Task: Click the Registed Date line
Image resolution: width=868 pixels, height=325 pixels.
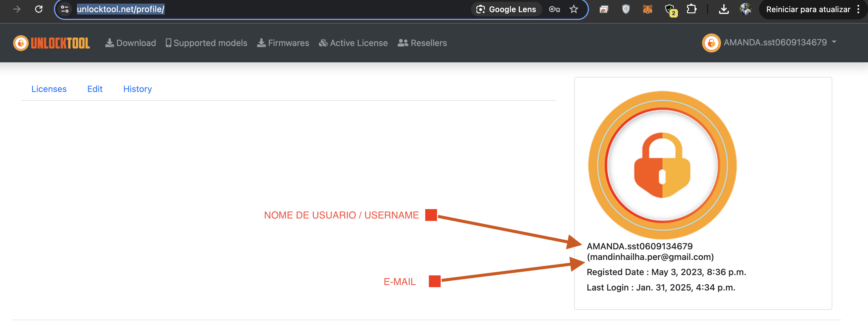Action: [x=666, y=272]
